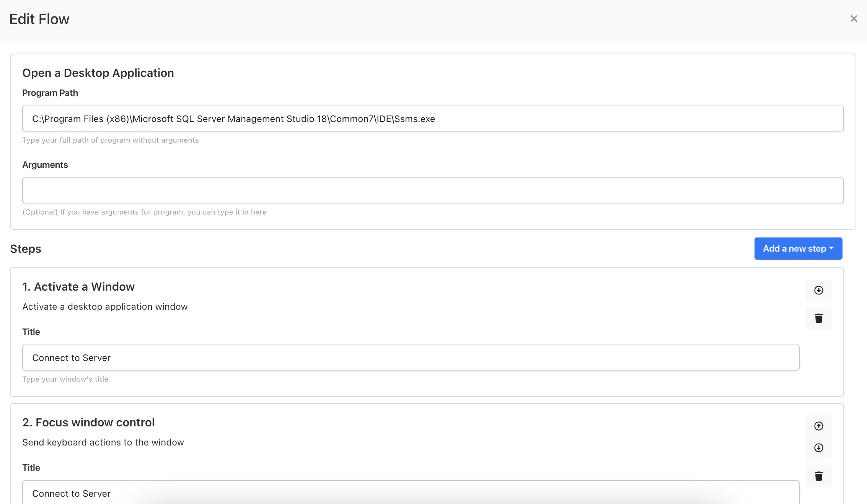Click the '2. Focus window control' heading
The width and height of the screenshot is (867, 504).
[x=88, y=423]
